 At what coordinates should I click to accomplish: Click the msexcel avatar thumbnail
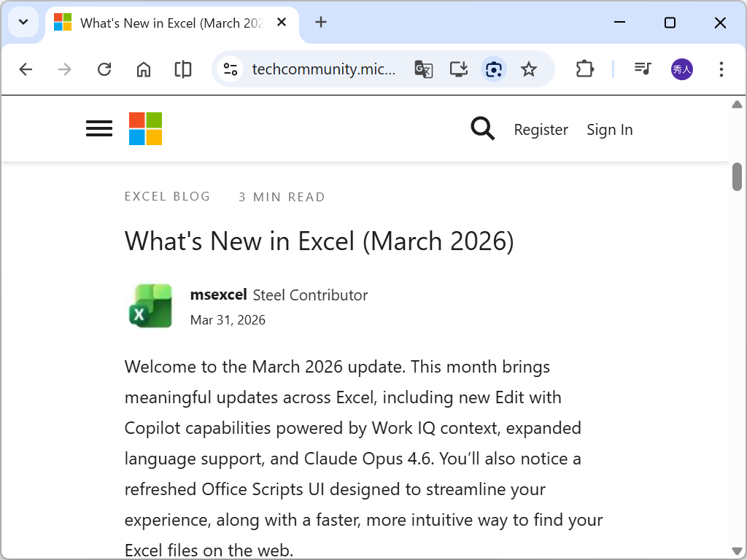(150, 306)
